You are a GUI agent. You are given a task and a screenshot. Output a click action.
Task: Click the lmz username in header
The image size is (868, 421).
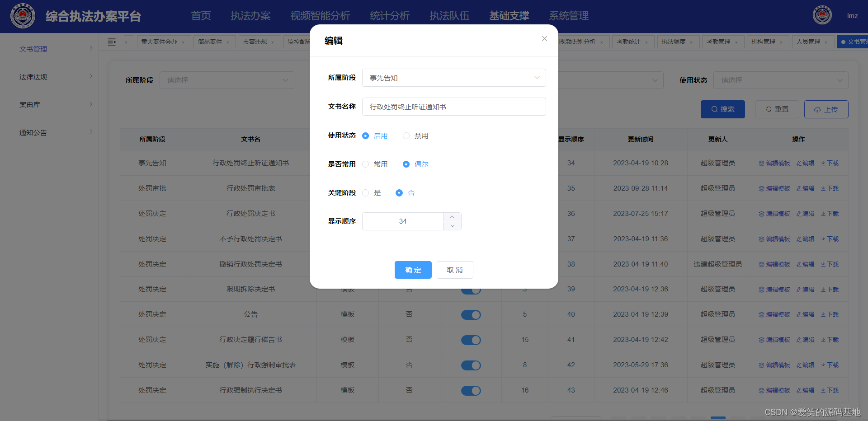tap(852, 16)
